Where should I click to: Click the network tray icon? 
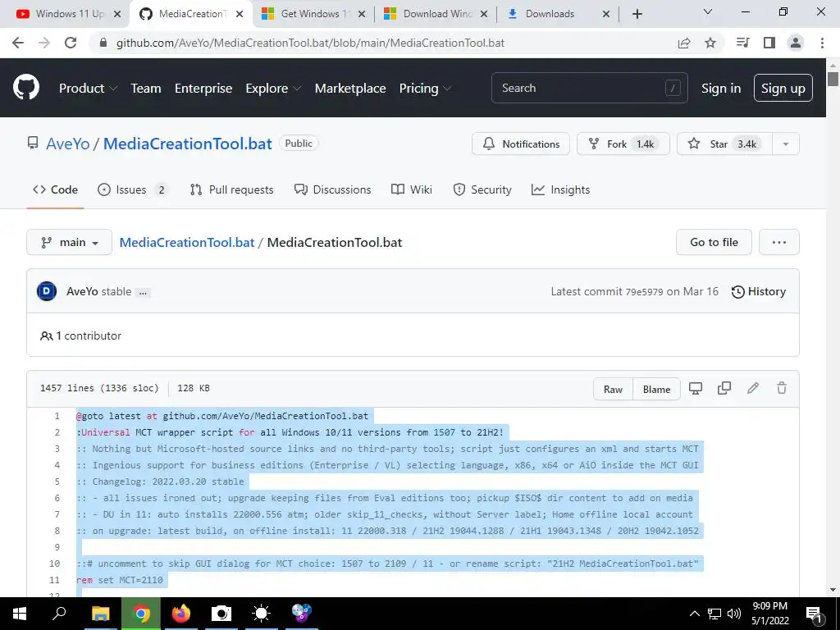714,614
